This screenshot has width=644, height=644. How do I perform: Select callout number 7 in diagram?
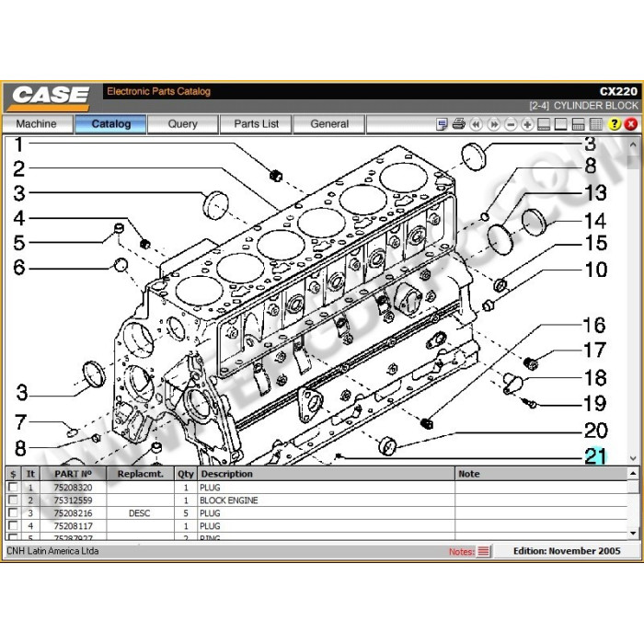click(20, 422)
